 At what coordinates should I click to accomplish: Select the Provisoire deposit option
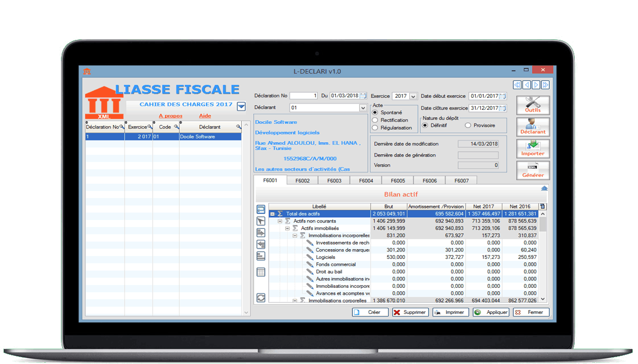pyautogui.click(x=468, y=125)
